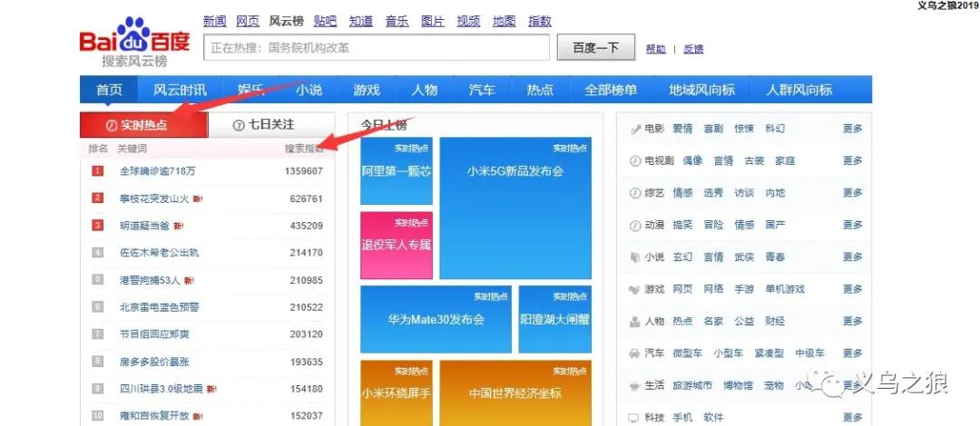Click the 综艺 category icon

coord(635,193)
